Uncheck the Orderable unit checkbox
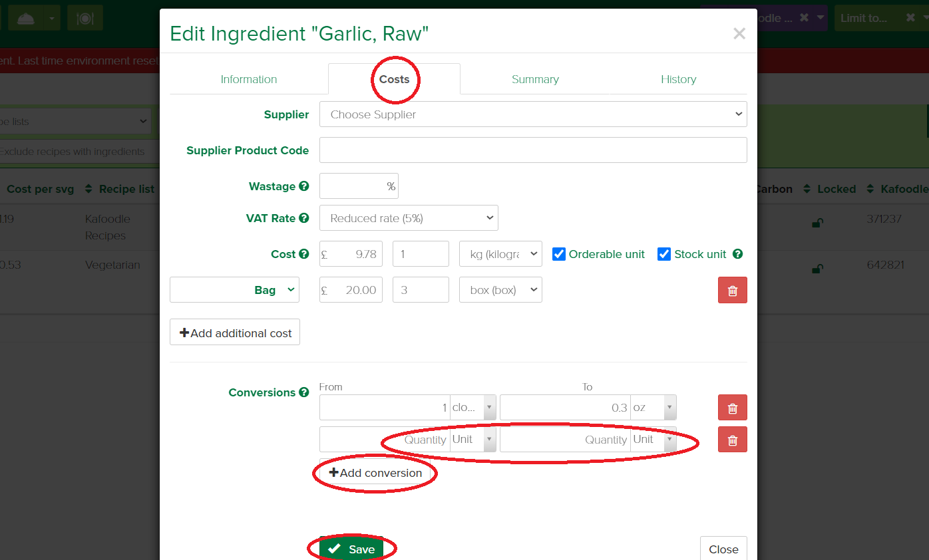The image size is (929, 560). [558, 253]
